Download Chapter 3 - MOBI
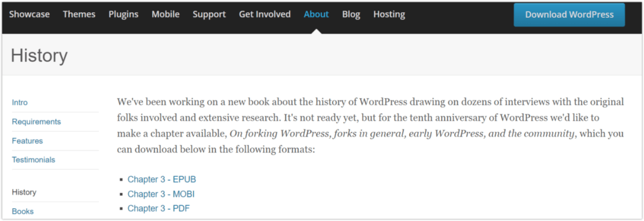 [x=161, y=194]
